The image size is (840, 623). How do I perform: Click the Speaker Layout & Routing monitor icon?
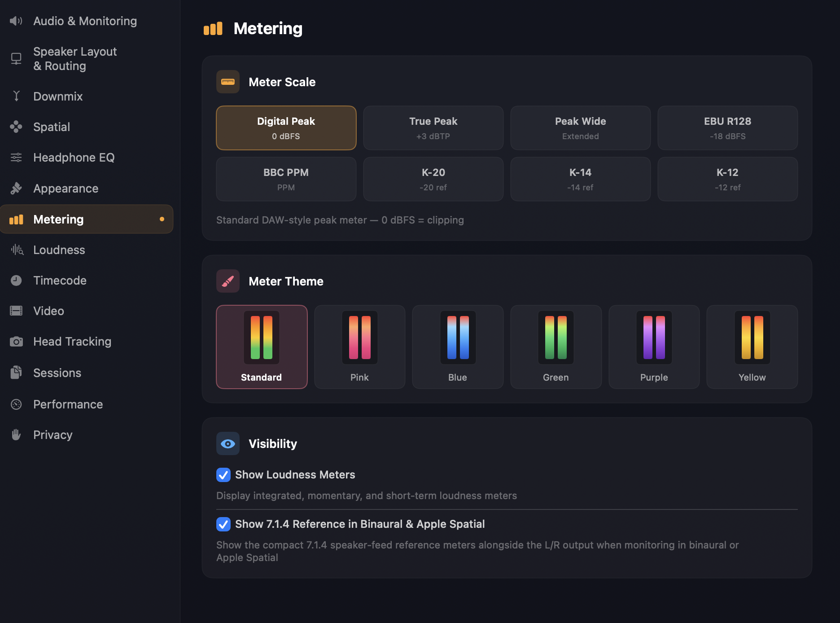(x=16, y=59)
